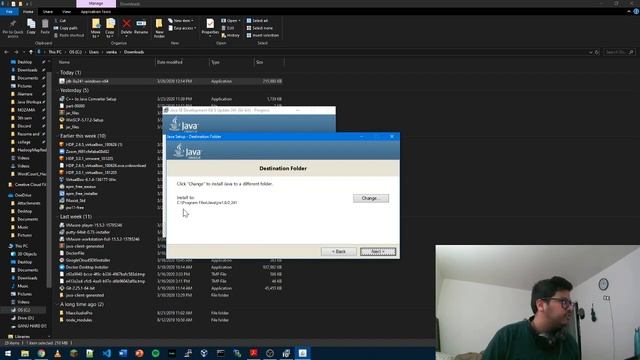The width and height of the screenshot is (640, 360).
Task: Open the Move to dropdown
Action: (96, 28)
